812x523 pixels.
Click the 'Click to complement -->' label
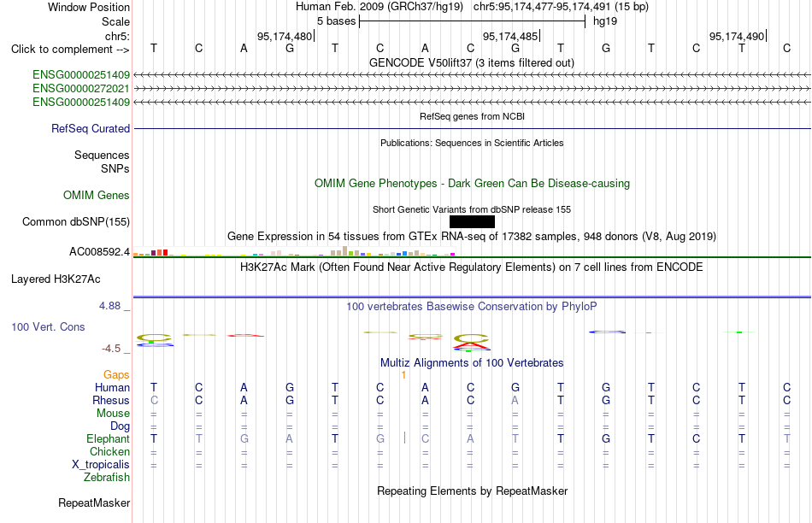coord(70,50)
